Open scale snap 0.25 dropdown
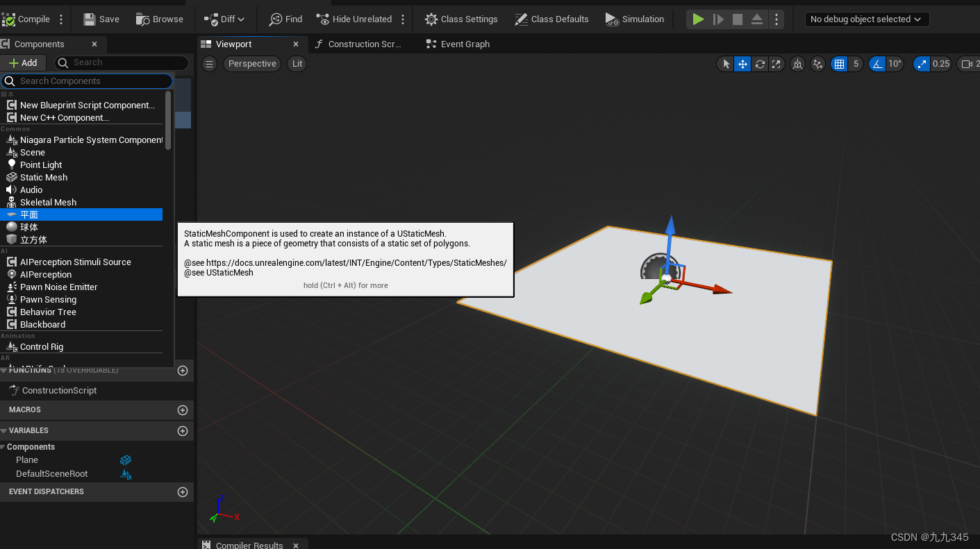 point(941,64)
